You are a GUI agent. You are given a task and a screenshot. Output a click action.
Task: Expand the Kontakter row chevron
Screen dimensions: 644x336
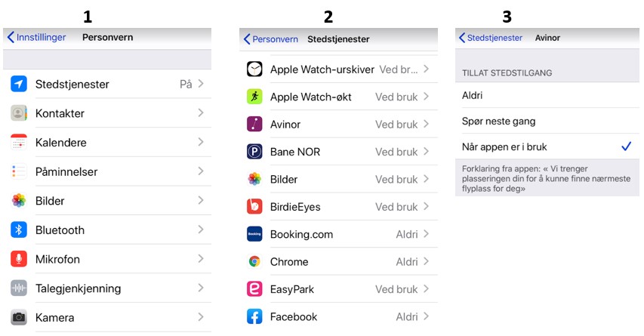pos(201,113)
